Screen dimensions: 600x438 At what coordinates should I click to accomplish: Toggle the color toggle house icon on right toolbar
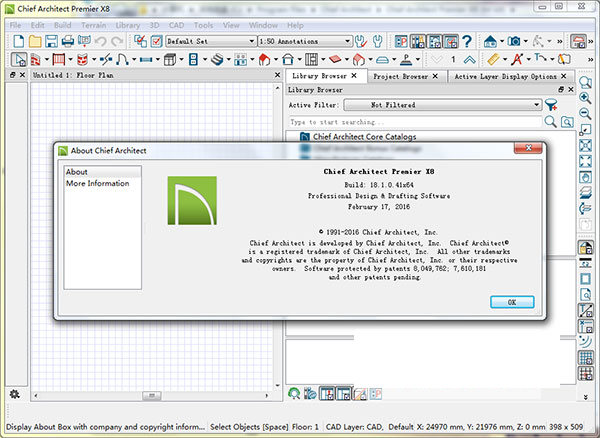point(585,247)
